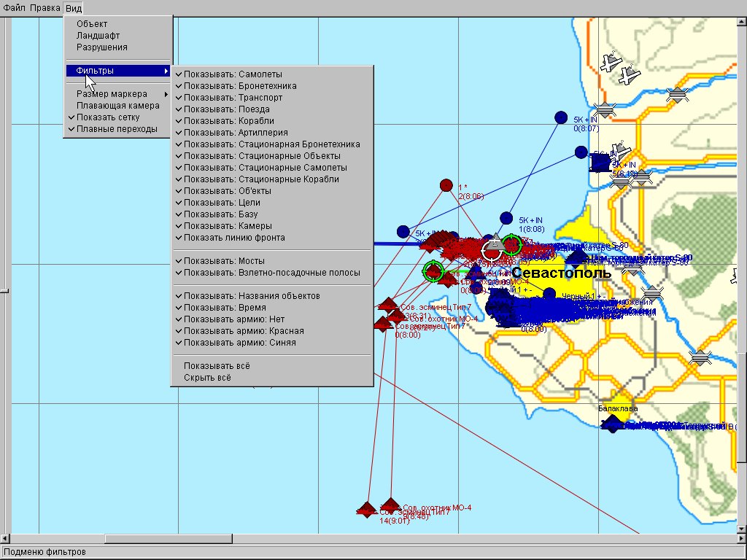Click the red waypoint circle labeled 1*

[x=446, y=185]
